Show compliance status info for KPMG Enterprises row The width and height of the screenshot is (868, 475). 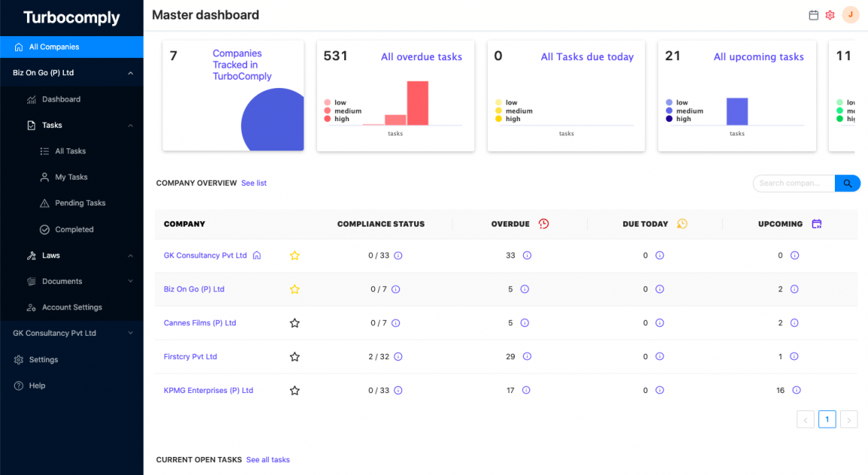click(x=398, y=390)
